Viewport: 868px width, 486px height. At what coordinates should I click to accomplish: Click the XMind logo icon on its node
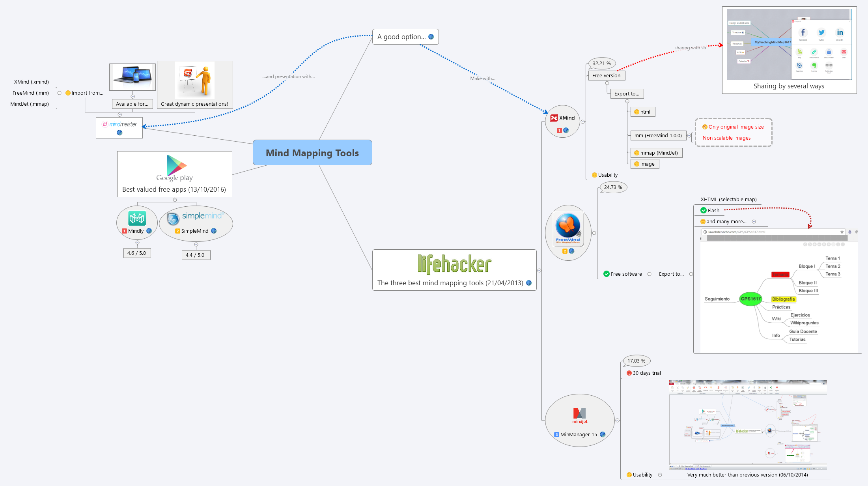point(554,117)
